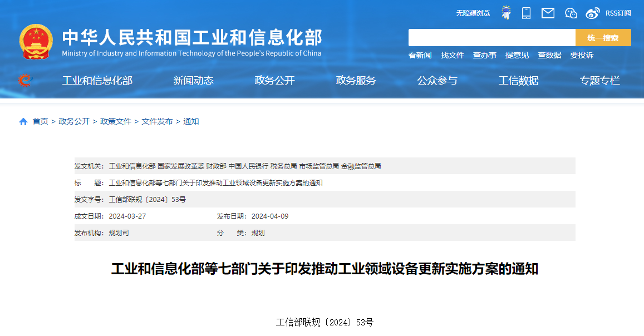Click the national emblem logo
This screenshot has width=644, height=336.
36,42
